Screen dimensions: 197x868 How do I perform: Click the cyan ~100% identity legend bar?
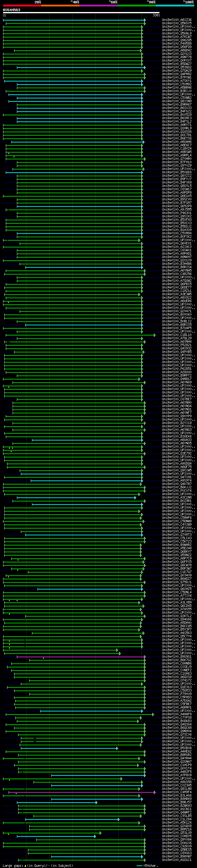tap(175, 6)
